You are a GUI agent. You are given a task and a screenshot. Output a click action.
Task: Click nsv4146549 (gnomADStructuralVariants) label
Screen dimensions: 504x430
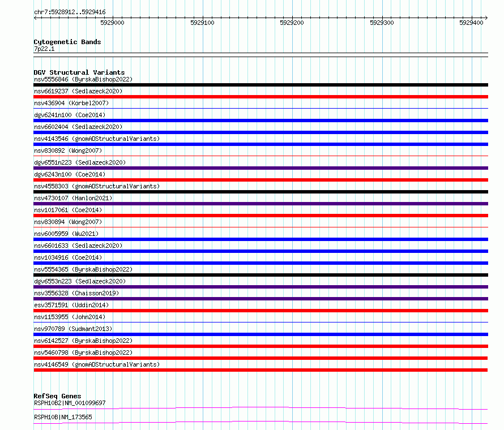[97, 364]
